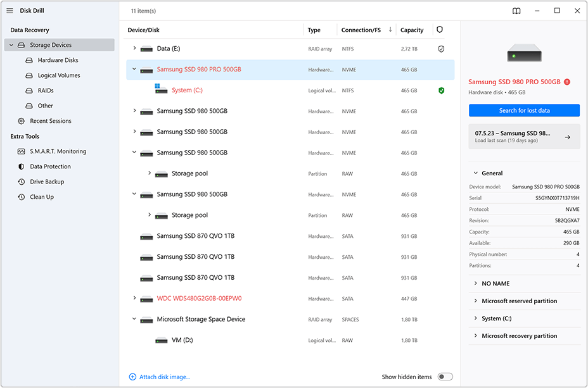Click the green shield icon for System (C:)
The width and height of the screenshot is (588, 388).
tap(442, 91)
